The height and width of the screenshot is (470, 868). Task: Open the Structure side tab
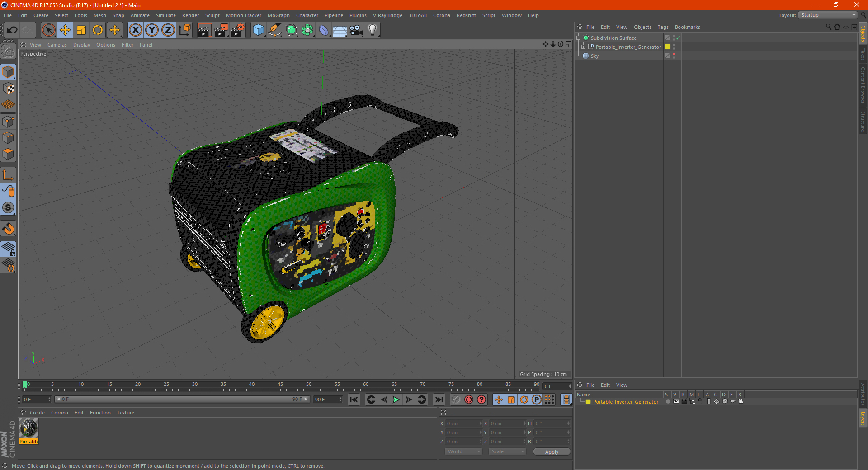point(863,121)
